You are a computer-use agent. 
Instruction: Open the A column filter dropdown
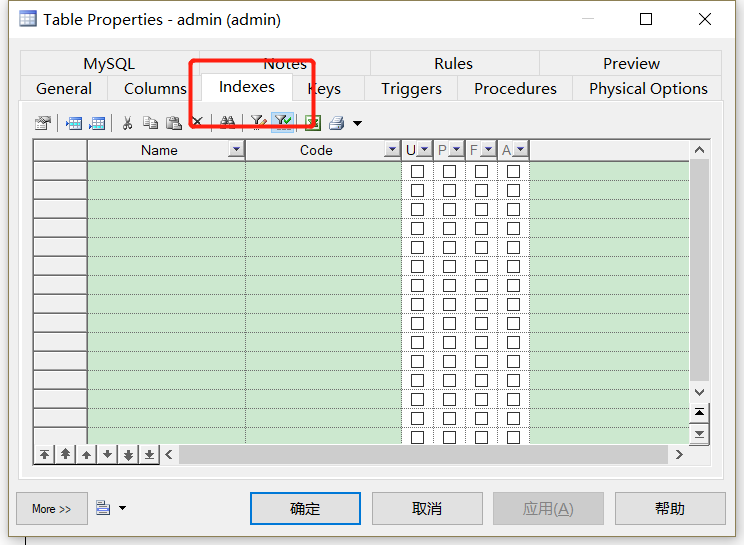pos(521,149)
